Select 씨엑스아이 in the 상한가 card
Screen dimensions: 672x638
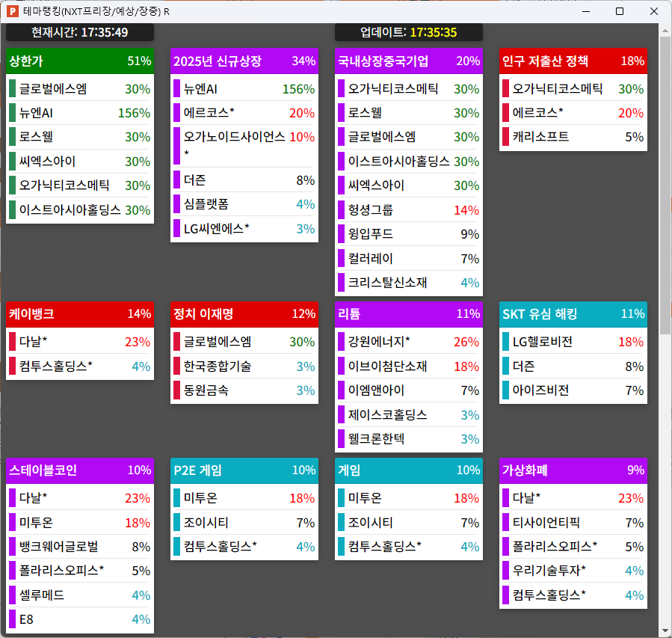pyautogui.click(x=80, y=162)
